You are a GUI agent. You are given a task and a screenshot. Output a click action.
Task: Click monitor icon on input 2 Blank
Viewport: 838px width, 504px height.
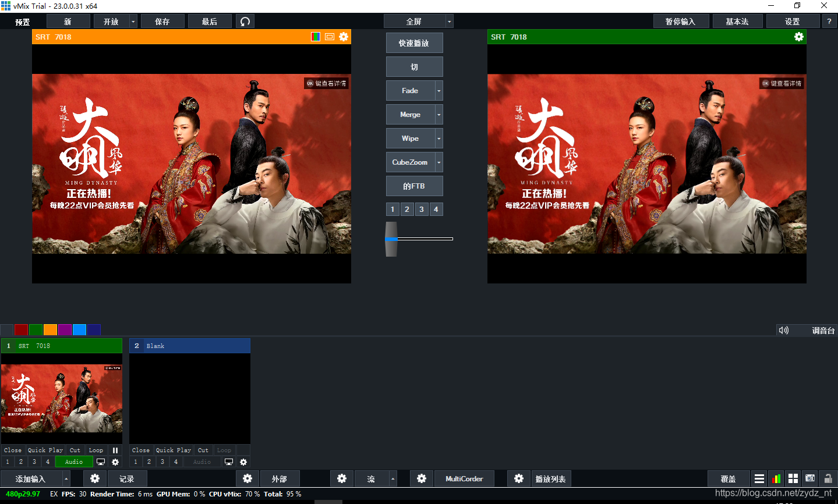tap(229, 462)
